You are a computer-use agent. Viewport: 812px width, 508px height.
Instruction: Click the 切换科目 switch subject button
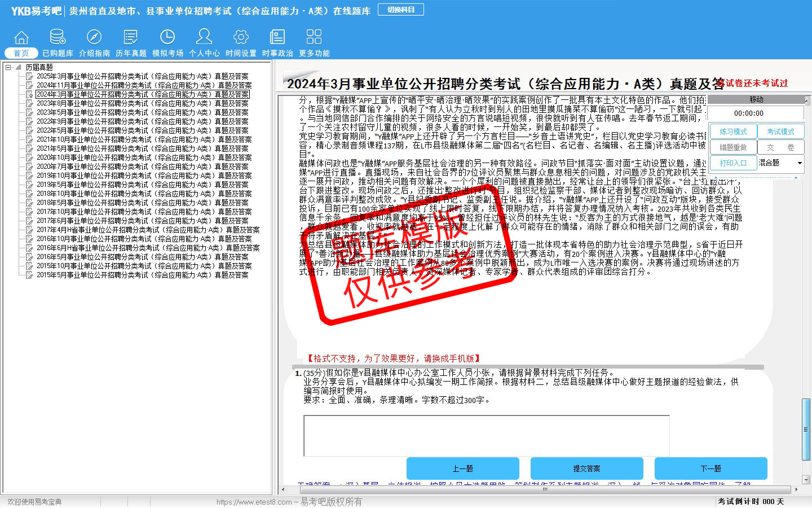click(x=401, y=10)
